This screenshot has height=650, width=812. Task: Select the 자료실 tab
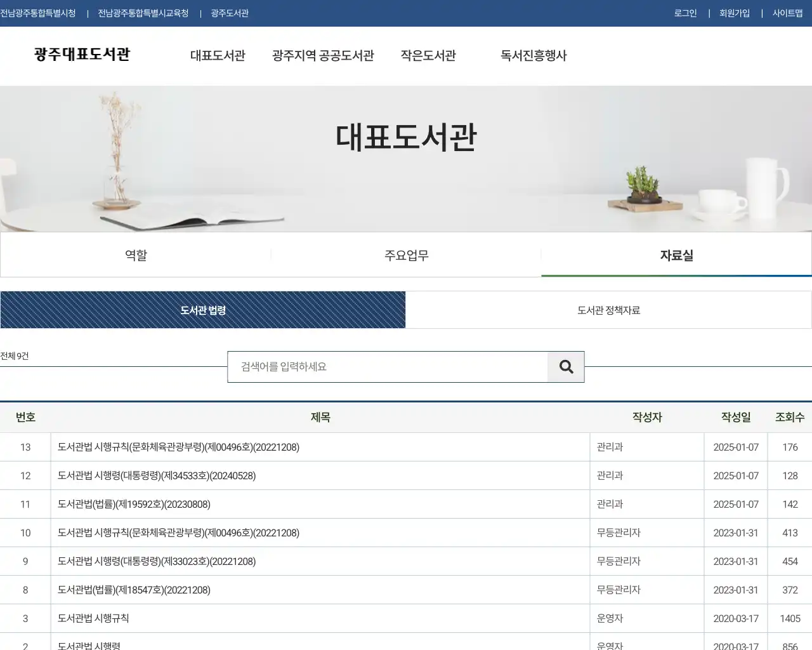coord(676,255)
